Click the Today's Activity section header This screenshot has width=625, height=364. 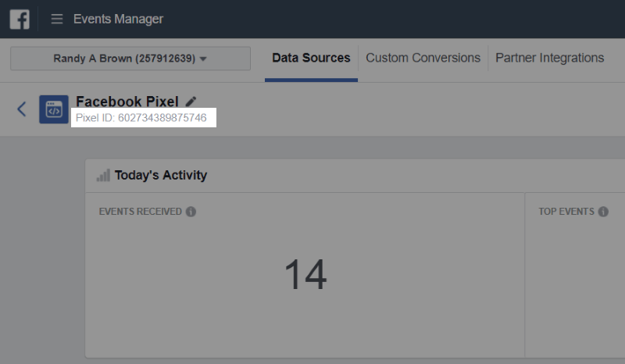(x=161, y=176)
